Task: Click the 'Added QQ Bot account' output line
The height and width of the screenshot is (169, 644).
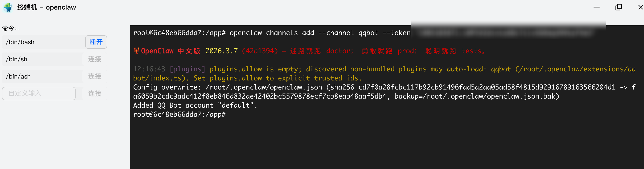Action: pos(195,105)
